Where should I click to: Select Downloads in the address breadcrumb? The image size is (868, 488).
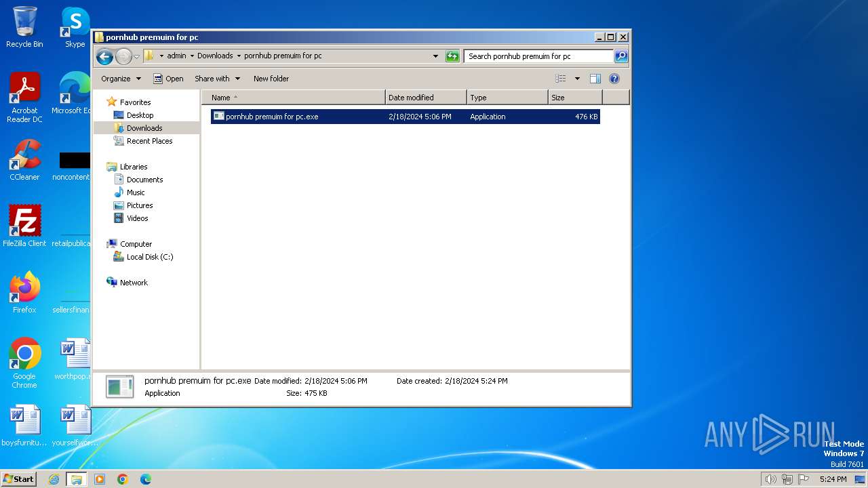coord(215,56)
